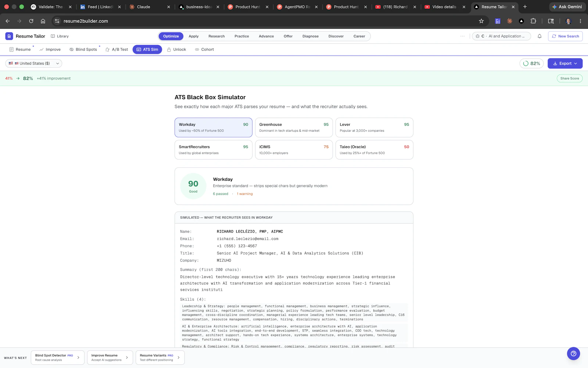
Task: Open a new browser tab
Action: (525, 7)
